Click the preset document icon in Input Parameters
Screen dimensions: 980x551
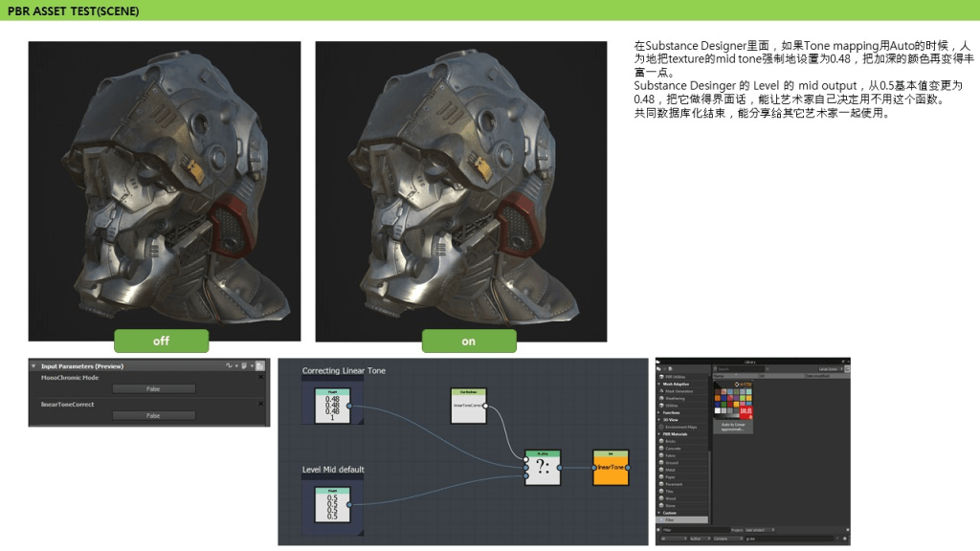(246, 365)
